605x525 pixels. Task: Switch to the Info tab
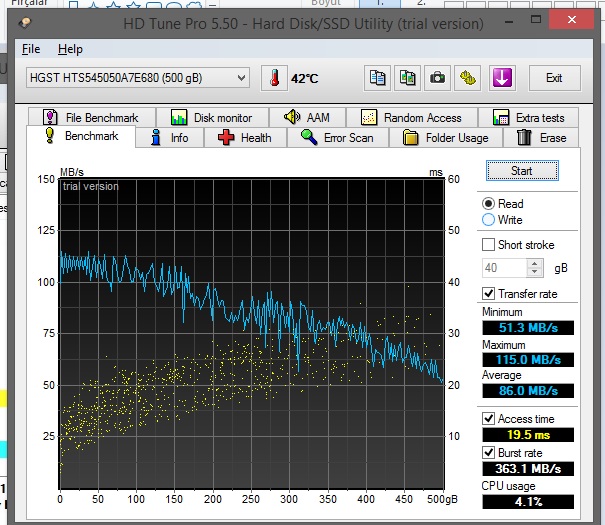click(170, 138)
